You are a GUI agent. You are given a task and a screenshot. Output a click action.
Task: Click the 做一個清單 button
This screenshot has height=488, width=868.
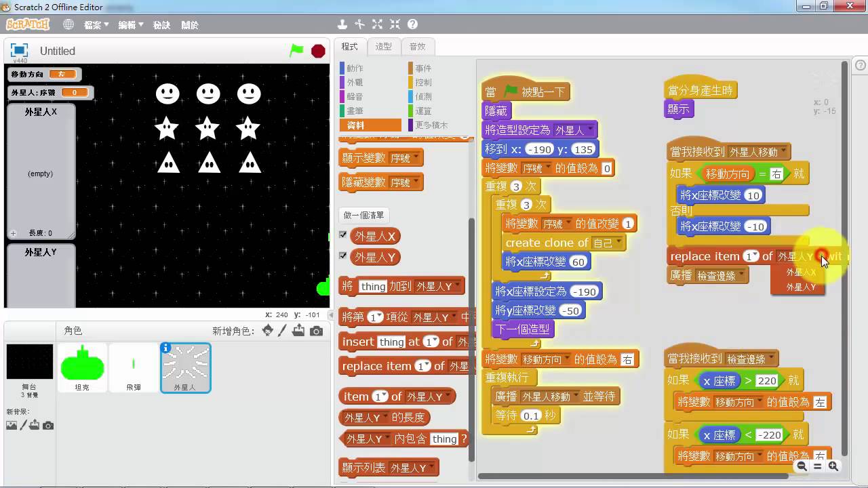tap(364, 215)
